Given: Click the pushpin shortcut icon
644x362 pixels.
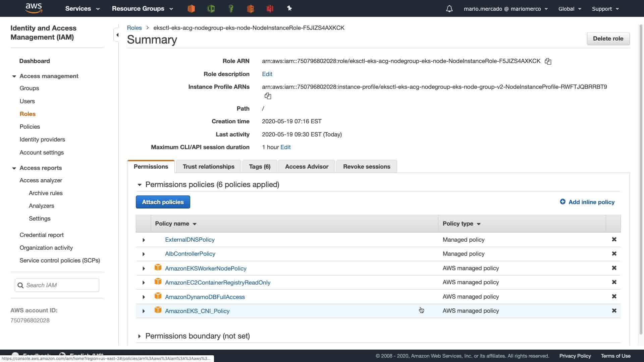Looking at the screenshot, I should pyautogui.click(x=289, y=8).
